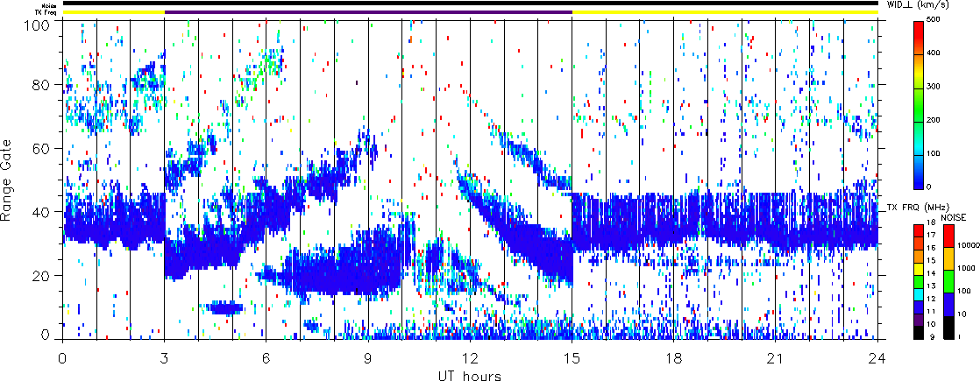Click the 'Noise' label beside top bar
The image size is (980, 381).
tap(51, 5)
